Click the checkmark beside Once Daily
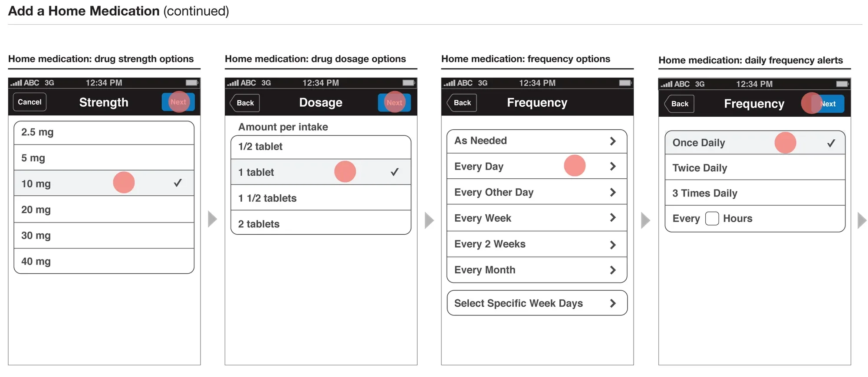This screenshot has width=868, height=377. [831, 143]
